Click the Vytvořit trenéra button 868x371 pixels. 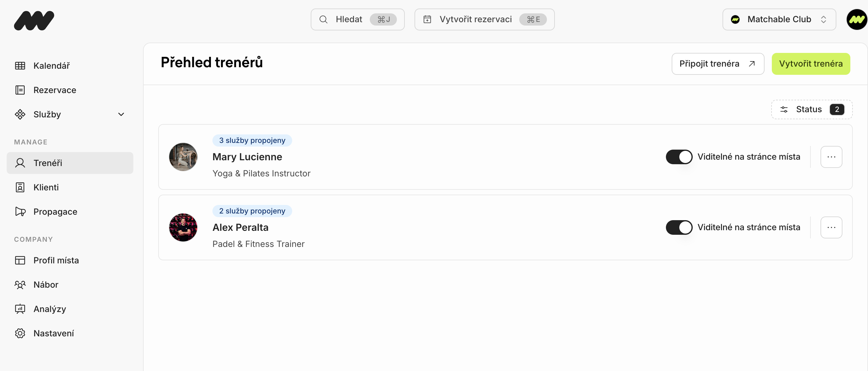coord(810,64)
